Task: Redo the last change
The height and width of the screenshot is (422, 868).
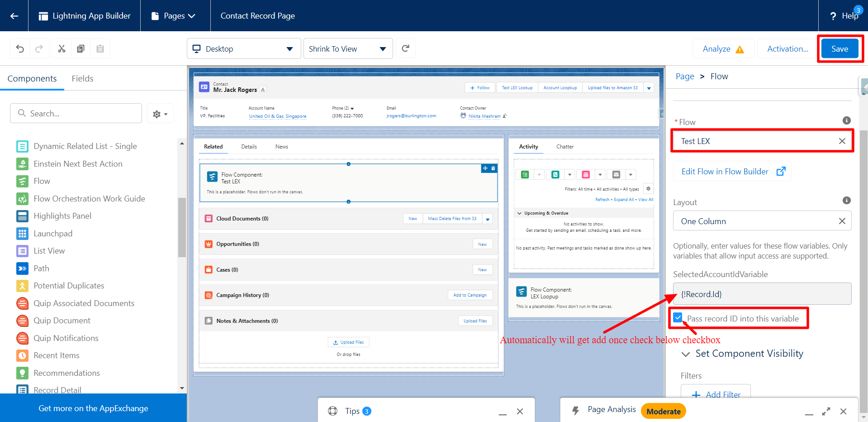Action: pyautogui.click(x=39, y=48)
